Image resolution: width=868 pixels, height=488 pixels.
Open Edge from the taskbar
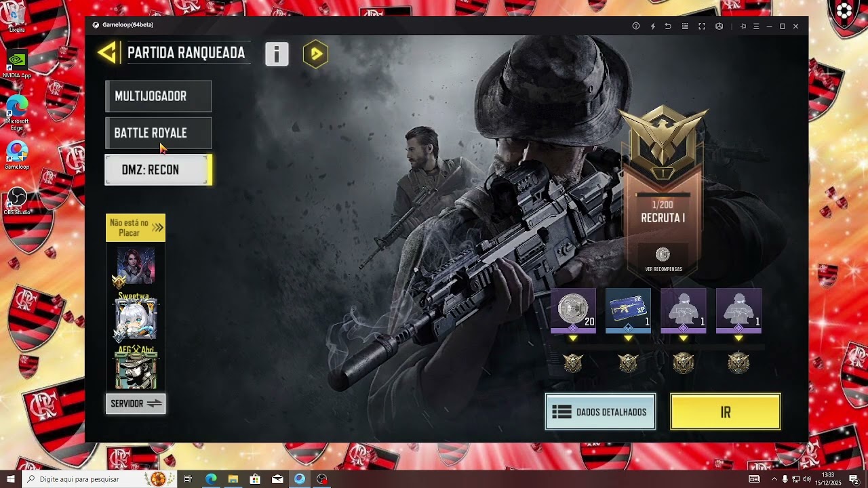tap(211, 479)
